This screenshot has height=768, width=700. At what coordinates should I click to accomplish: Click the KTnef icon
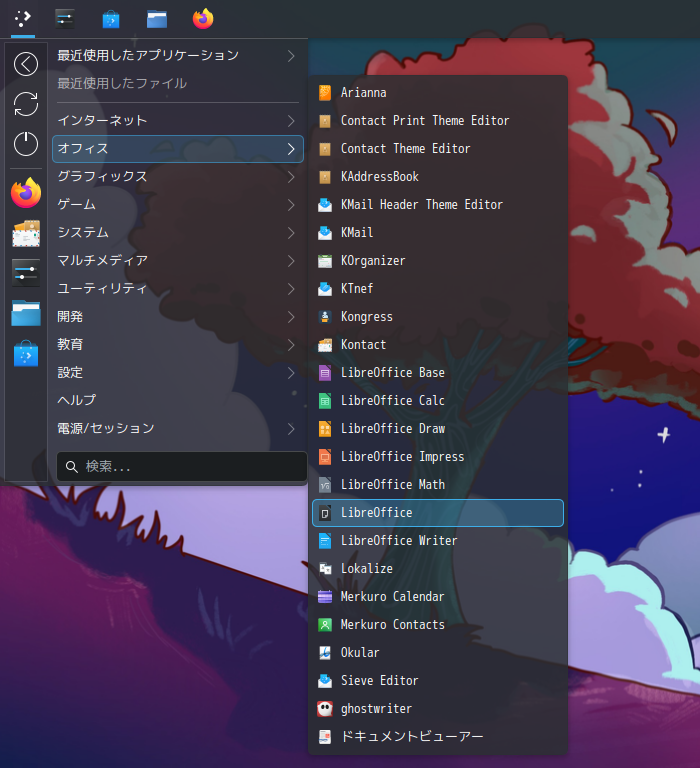[x=325, y=288]
